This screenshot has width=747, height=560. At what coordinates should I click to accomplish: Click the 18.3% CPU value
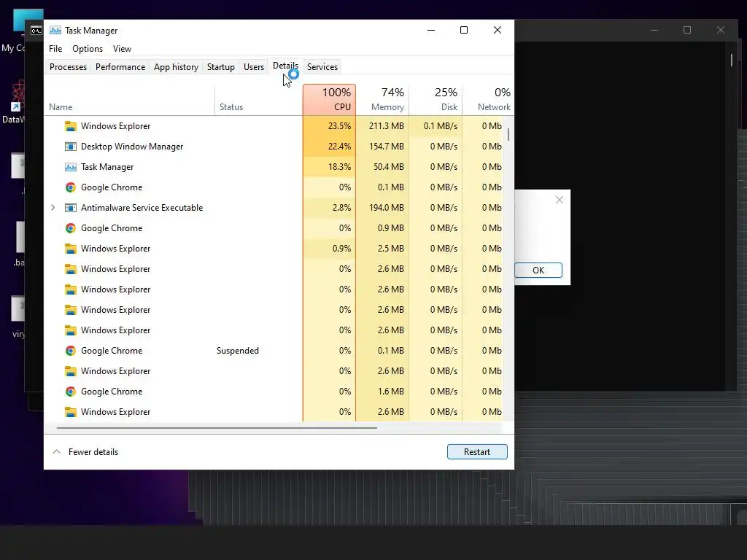339,167
